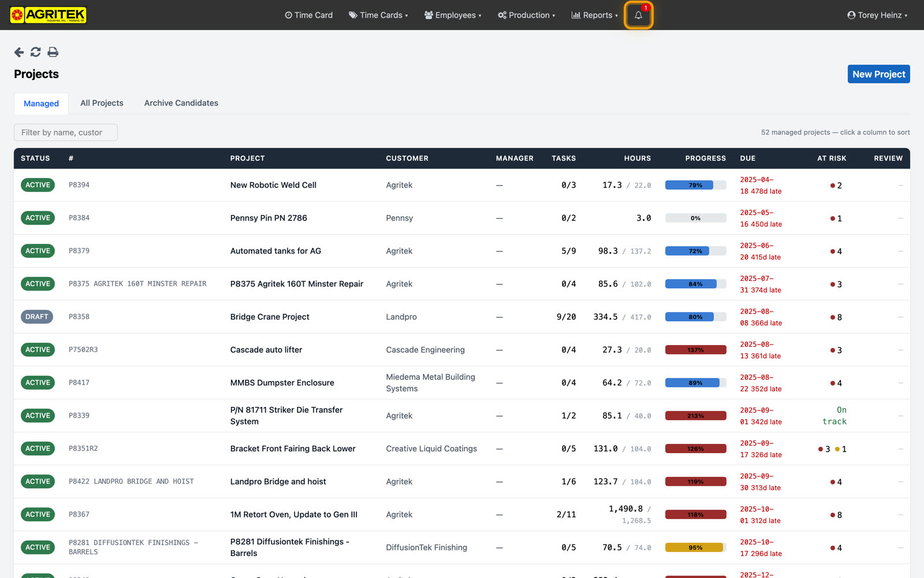Screen dimensions: 924x578
Task: Open the 1M Retort Oven project
Action: 293,514
